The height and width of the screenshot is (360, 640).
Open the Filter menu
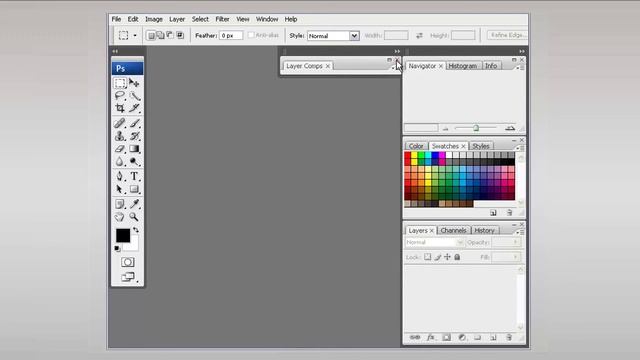[222, 19]
